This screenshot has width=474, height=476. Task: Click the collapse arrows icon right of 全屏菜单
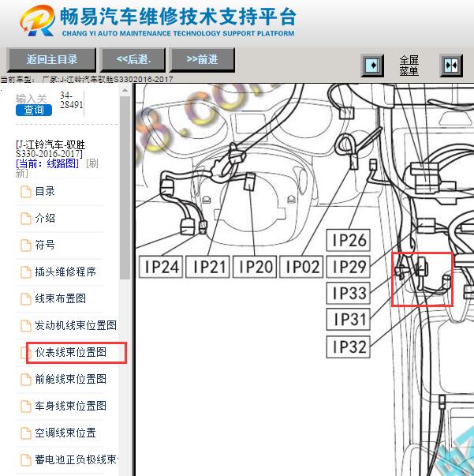pos(451,66)
